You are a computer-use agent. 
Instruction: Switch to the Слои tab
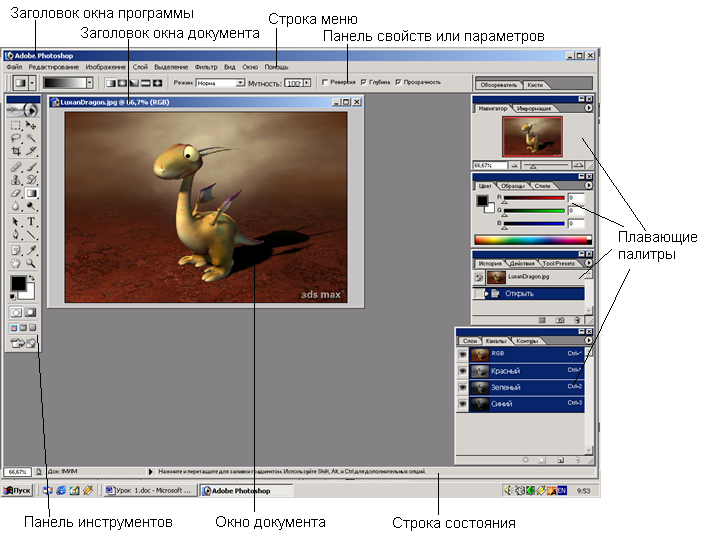pos(470,341)
